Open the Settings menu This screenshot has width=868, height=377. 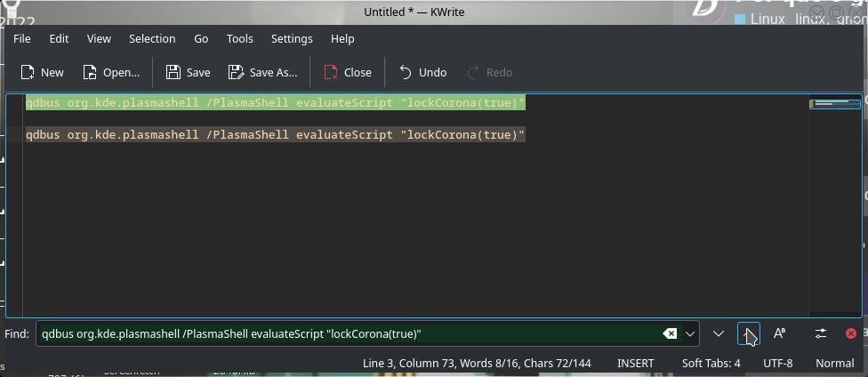coord(292,39)
